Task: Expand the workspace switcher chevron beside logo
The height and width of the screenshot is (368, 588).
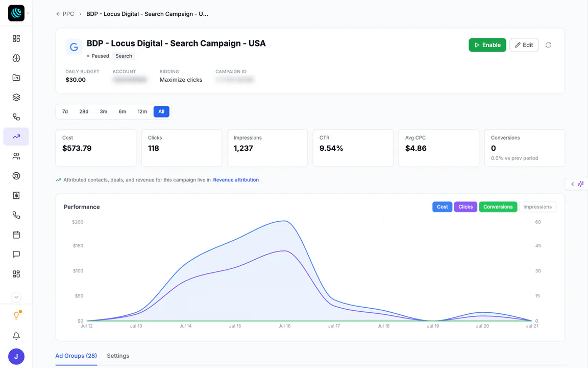Action: pos(28,13)
